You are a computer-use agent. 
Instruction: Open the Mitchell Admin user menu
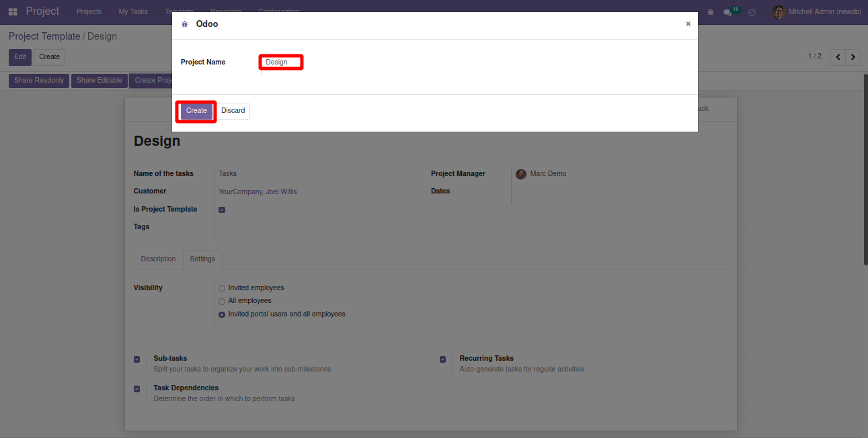pos(817,12)
